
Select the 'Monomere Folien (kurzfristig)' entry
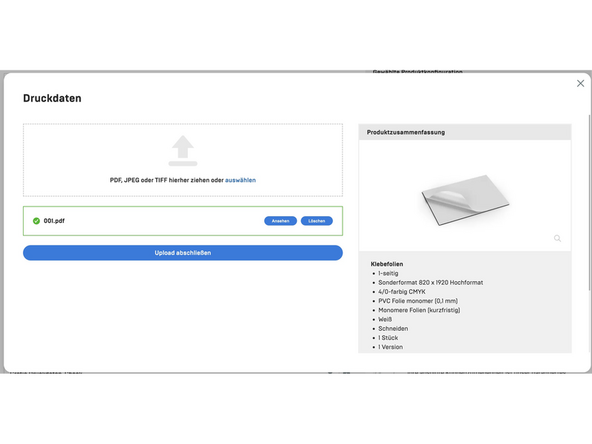419,310
